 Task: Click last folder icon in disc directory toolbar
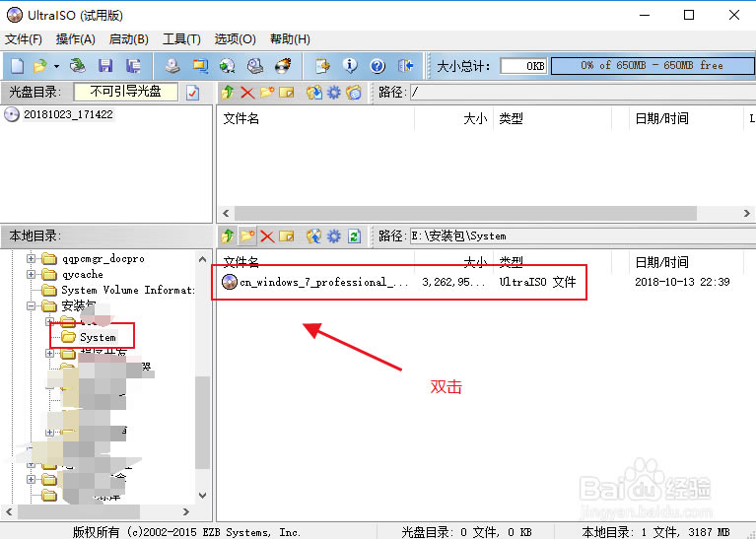click(354, 92)
